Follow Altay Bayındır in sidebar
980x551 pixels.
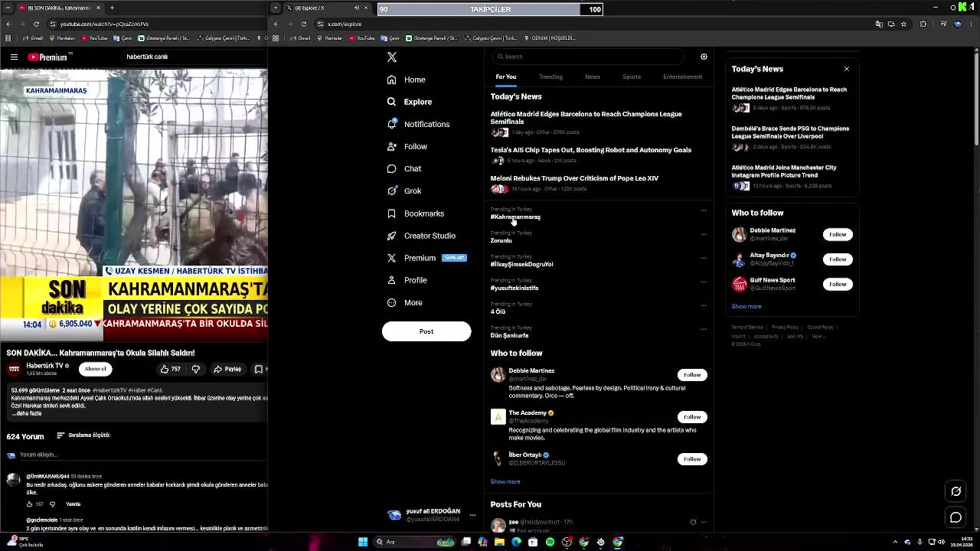[838, 259]
